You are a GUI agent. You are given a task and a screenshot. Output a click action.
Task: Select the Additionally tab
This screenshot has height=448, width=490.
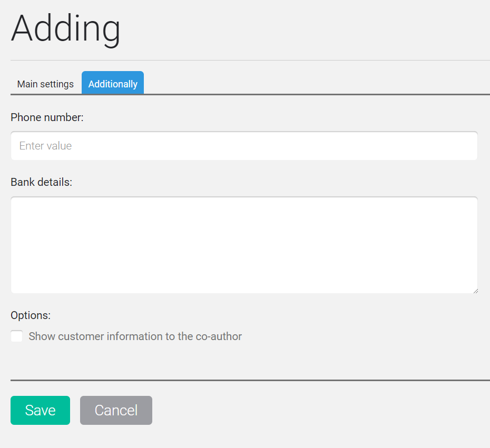point(113,83)
